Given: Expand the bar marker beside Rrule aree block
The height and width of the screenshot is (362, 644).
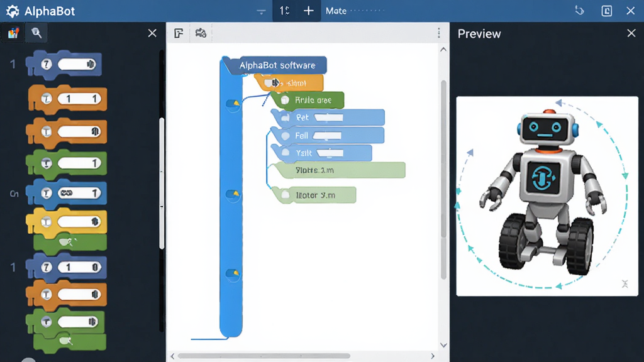Looking at the screenshot, I should pyautogui.click(x=233, y=104).
